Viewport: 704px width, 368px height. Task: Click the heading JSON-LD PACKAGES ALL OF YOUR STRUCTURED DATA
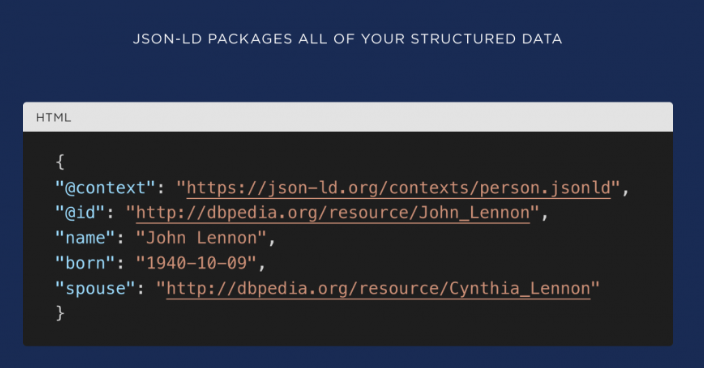[347, 39]
